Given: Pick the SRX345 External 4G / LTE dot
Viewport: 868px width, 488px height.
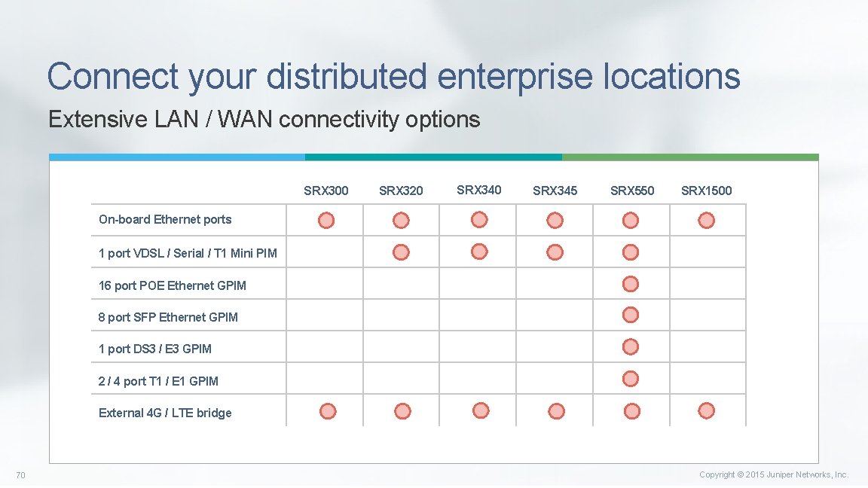Looking at the screenshot, I should pos(556,411).
